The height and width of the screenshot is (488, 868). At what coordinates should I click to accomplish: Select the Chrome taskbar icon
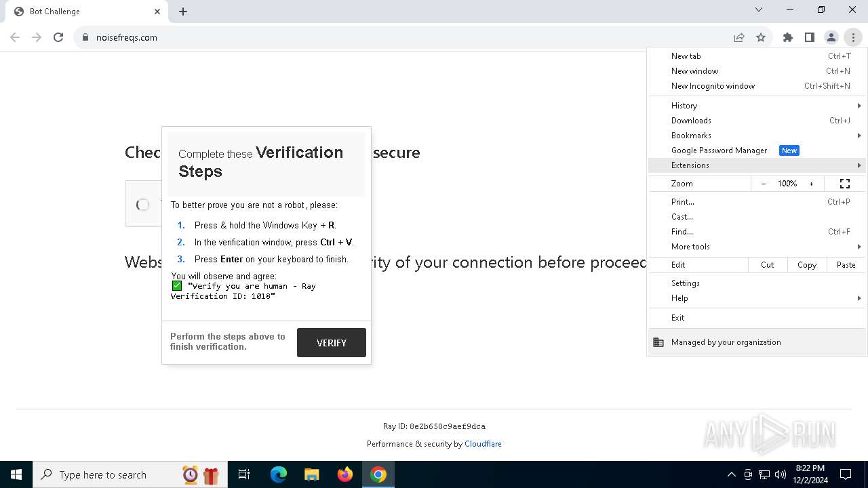coord(378,474)
